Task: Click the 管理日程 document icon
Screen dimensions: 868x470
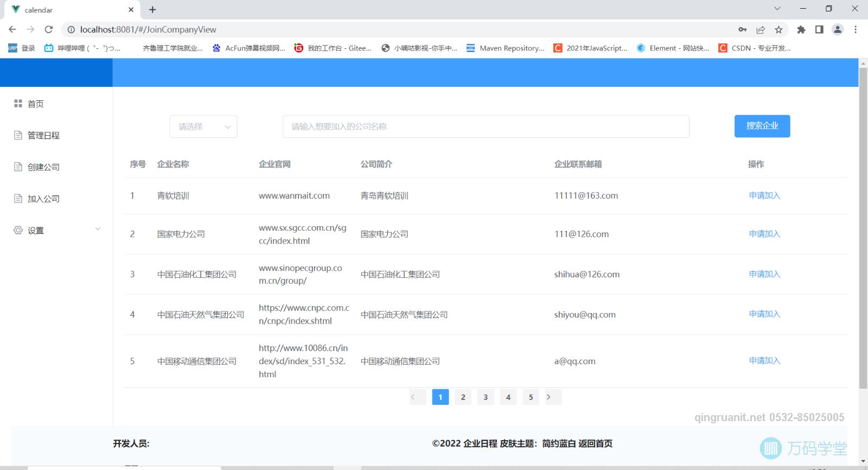Action: [18, 135]
